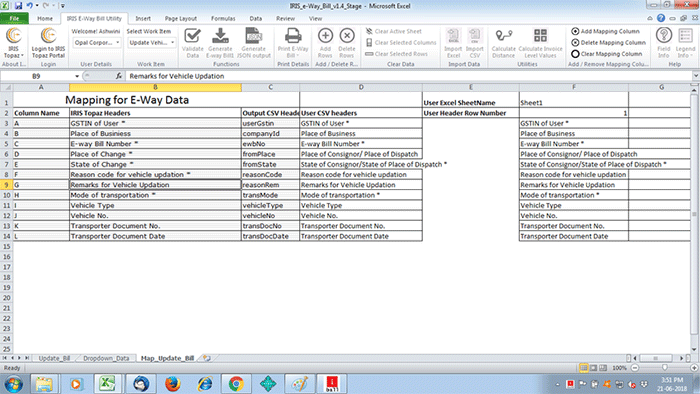
Task: Save the workbook from quick access
Action: 18,6
